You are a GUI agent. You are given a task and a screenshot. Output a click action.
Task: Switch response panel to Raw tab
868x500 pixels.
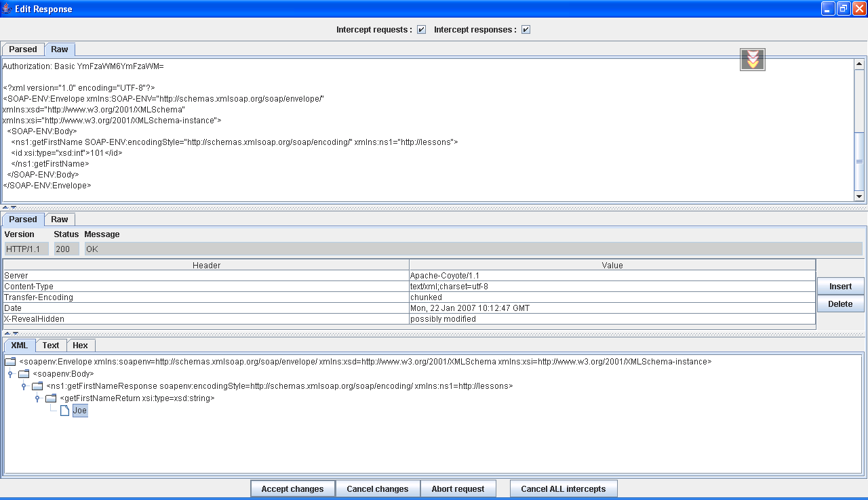(x=60, y=220)
